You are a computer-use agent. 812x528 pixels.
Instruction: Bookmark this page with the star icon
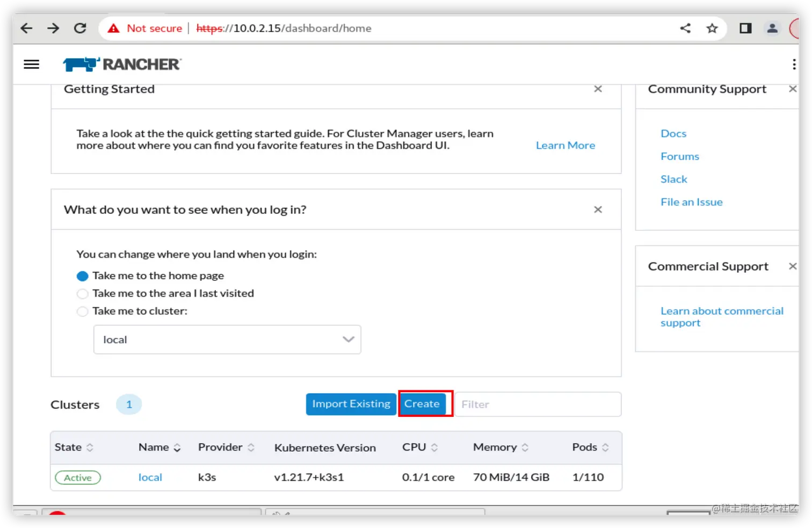(x=712, y=28)
